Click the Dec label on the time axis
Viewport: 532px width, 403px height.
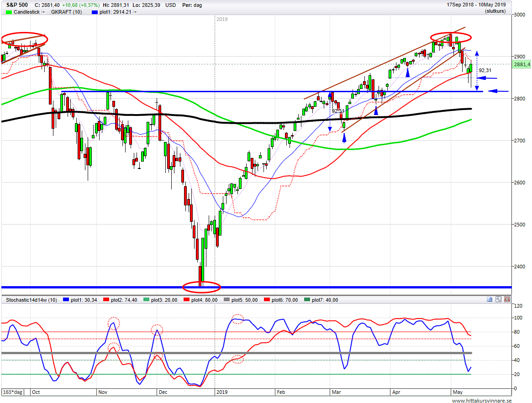(x=163, y=392)
